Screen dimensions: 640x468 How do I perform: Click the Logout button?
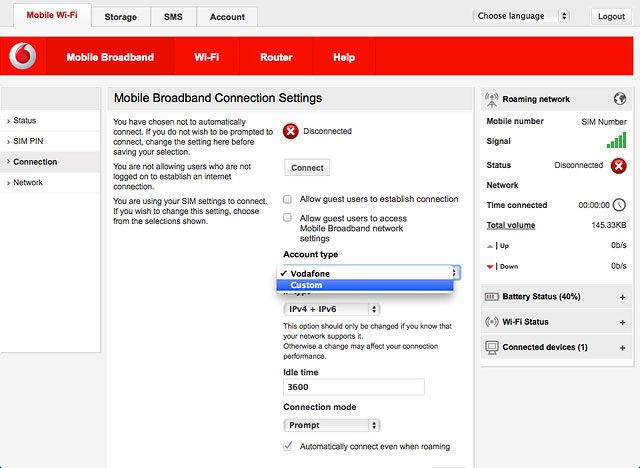click(x=611, y=16)
